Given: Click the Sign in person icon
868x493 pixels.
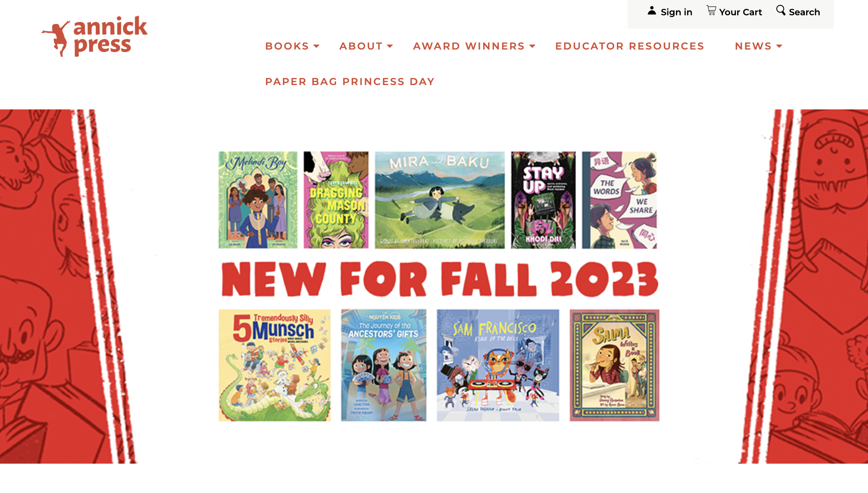Looking at the screenshot, I should (x=652, y=11).
